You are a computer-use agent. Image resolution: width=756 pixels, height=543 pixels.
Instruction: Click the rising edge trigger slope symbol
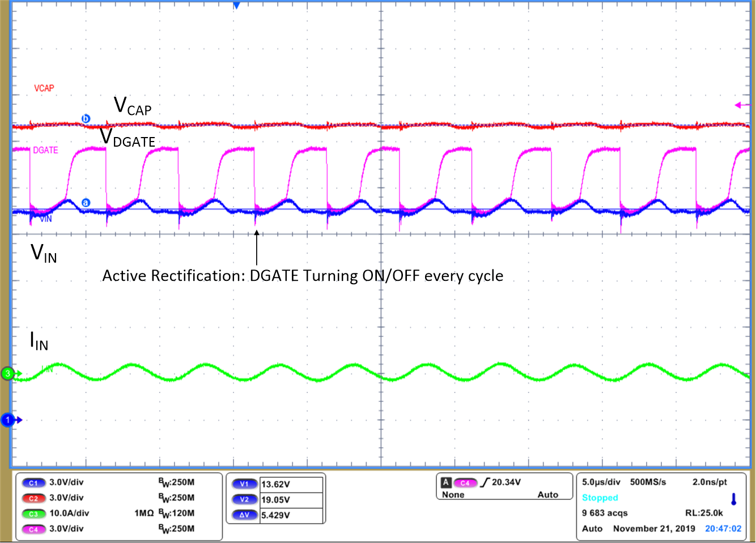485,482
